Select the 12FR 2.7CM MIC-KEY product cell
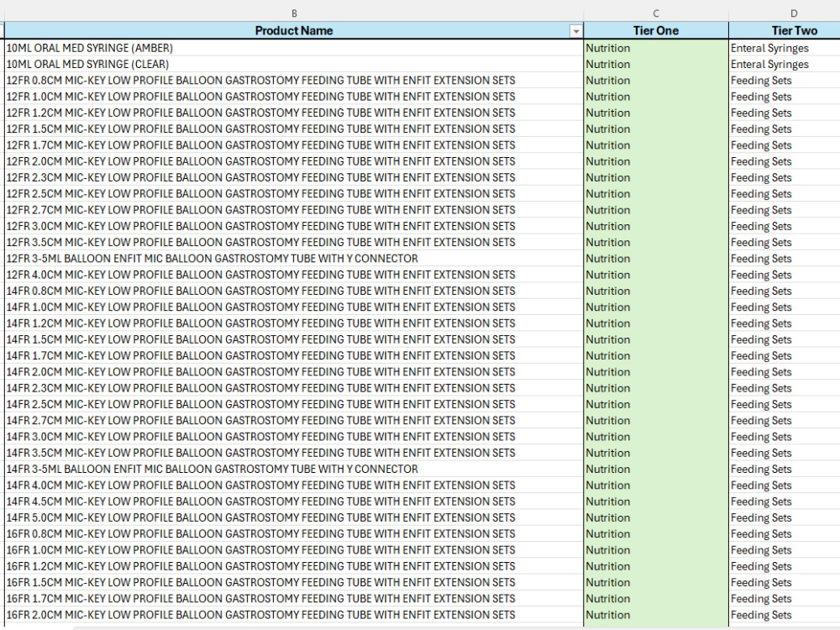 coord(293,209)
